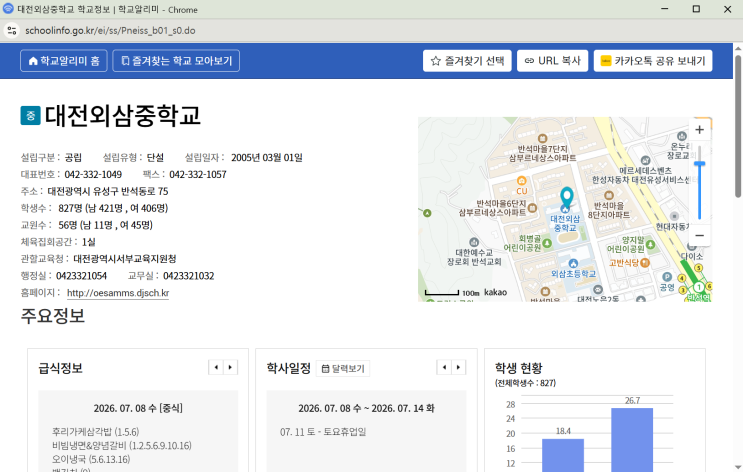Click the kakao logo on the map
Image resolution: width=743 pixels, height=472 pixels.
click(496, 292)
